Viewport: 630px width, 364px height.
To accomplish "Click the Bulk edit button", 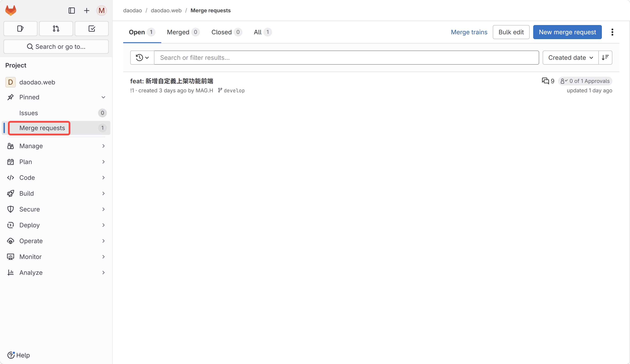I will (x=511, y=32).
